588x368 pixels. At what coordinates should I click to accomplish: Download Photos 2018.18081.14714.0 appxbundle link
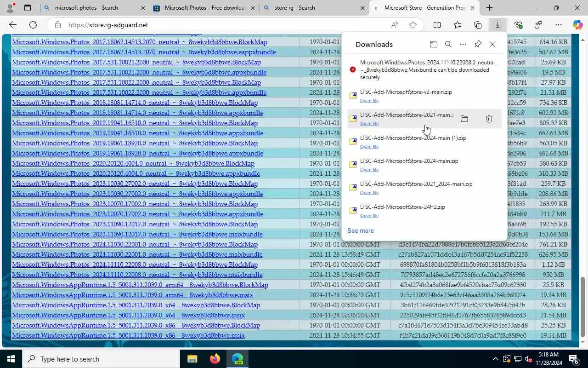pyautogui.click(x=138, y=113)
